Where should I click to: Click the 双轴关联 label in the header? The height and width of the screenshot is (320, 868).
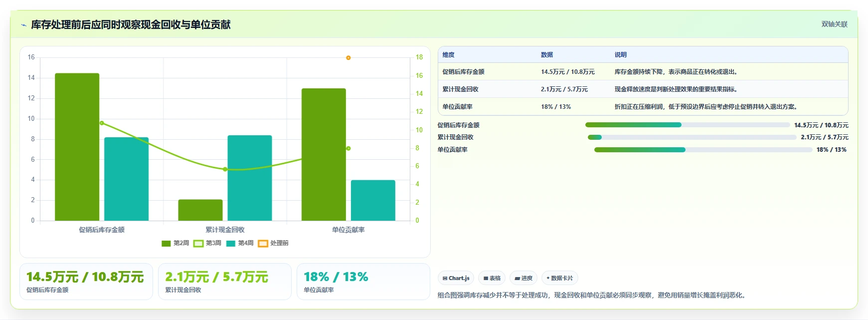click(x=834, y=24)
